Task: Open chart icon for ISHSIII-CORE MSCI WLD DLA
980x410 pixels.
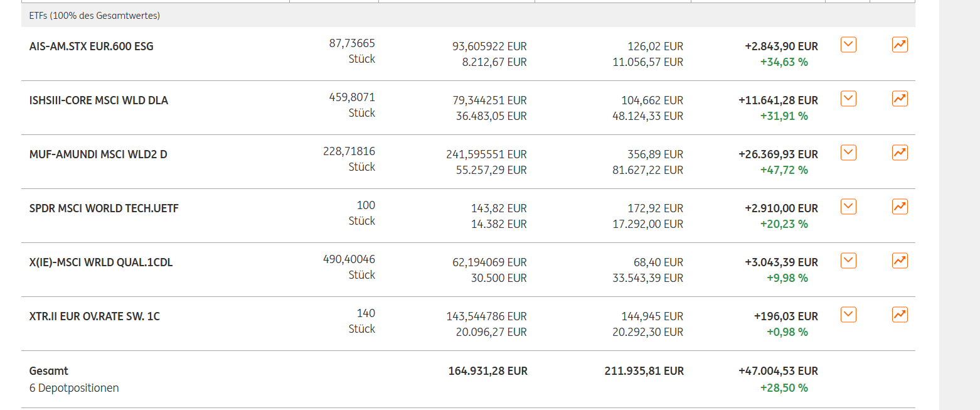Action: click(x=900, y=99)
